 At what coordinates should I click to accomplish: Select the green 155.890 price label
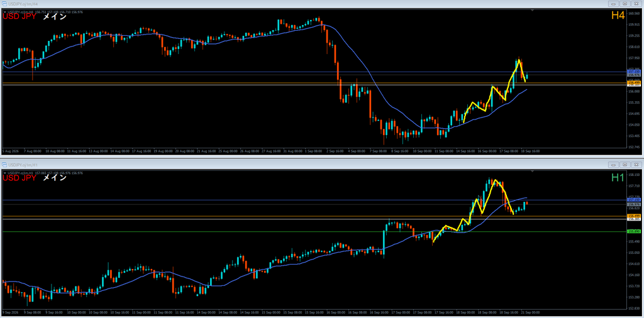coord(633,231)
